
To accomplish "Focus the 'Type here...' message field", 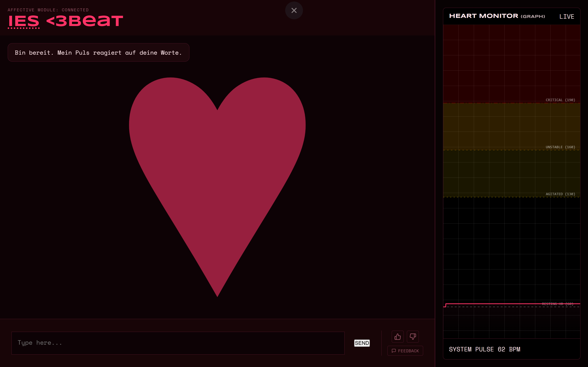I will pyautogui.click(x=178, y=343).
